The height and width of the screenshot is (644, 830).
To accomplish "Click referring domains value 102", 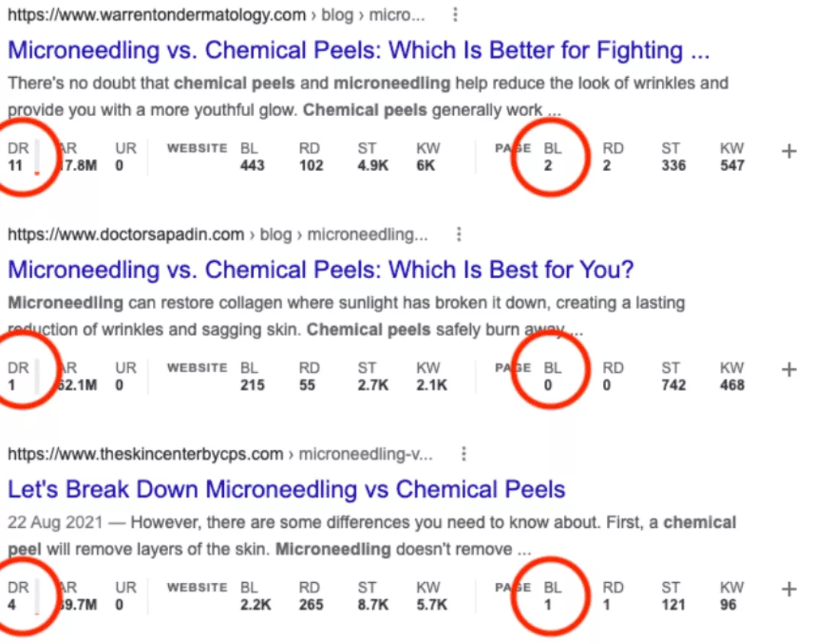I will (x=311, y=165).
